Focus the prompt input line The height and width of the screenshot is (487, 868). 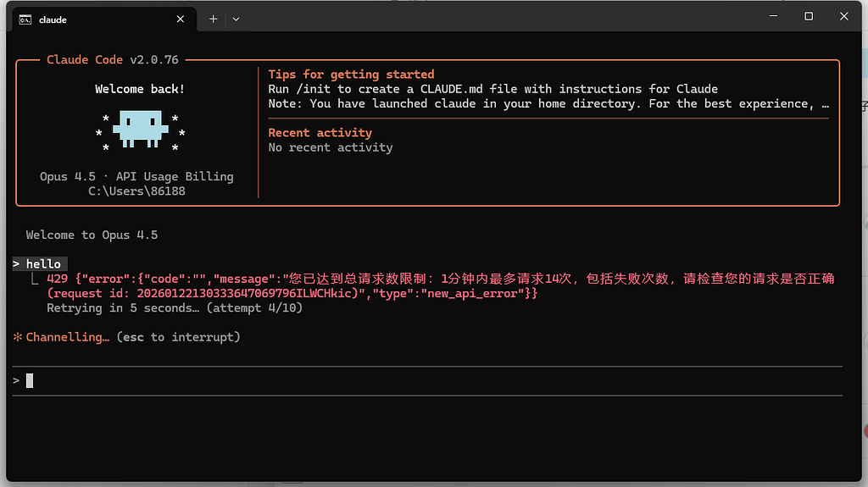(x=427, y=381)
